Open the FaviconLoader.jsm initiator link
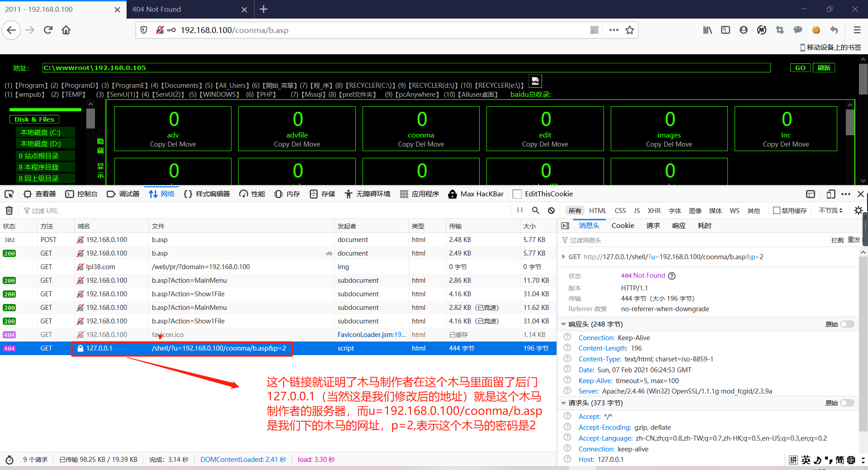 point(371,334)
